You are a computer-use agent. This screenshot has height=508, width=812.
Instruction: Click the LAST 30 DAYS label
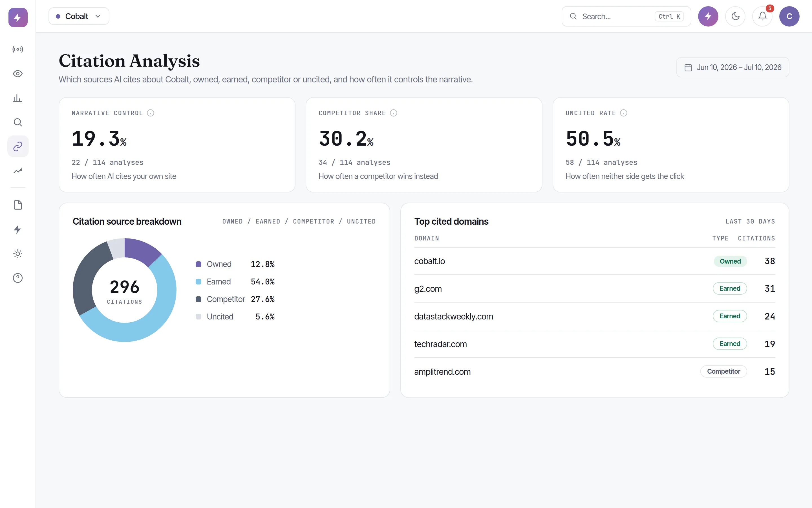click(x=750, y=222)
